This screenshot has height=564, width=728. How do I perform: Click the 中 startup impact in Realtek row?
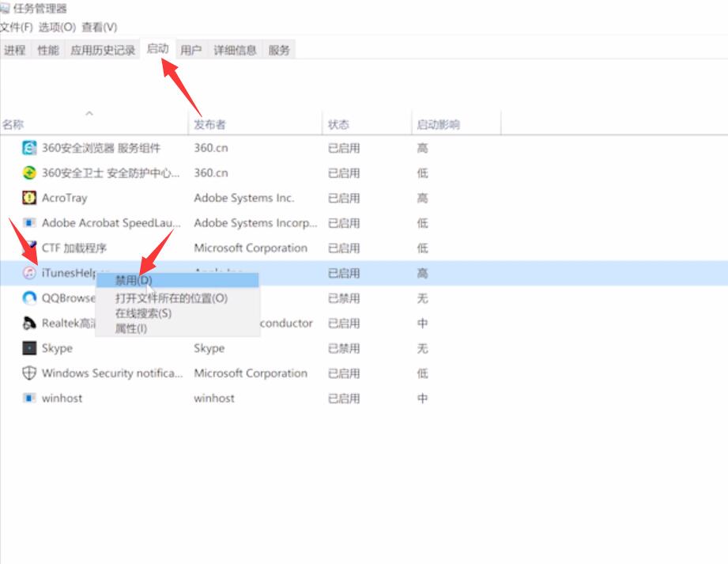(423, 324)
